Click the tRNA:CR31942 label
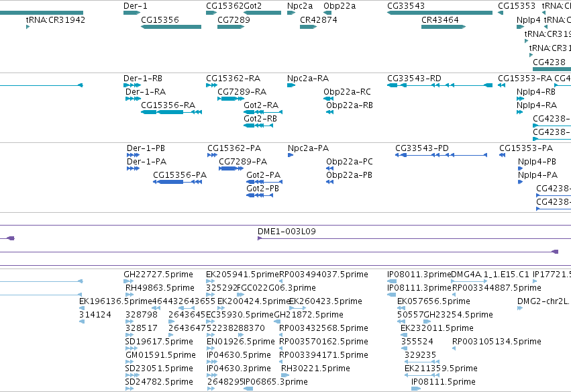The image size is (571, 392). pos(55,19)
